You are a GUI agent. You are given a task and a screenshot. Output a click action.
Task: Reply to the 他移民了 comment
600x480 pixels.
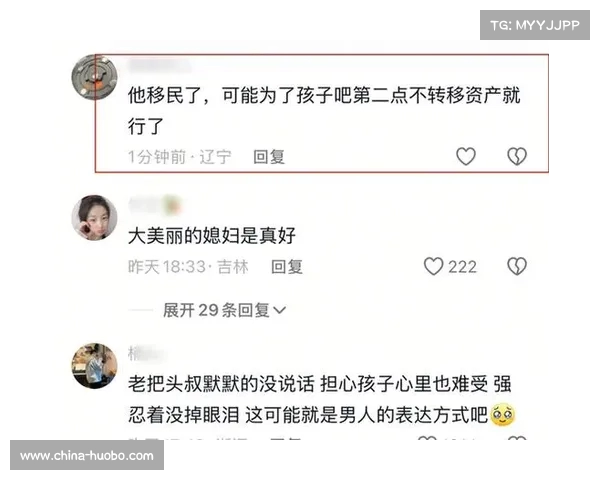(269, 157)
